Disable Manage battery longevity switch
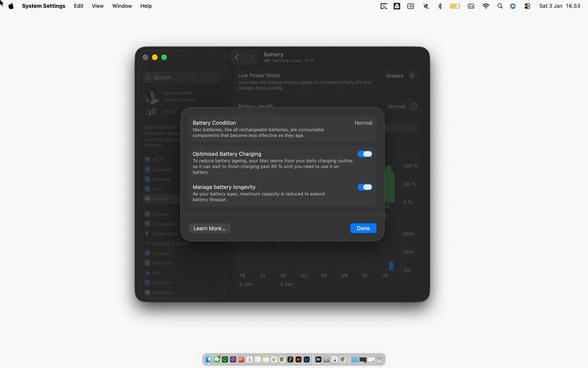Image resolution: width=588 pixels, height=368 pixels. 364,187
